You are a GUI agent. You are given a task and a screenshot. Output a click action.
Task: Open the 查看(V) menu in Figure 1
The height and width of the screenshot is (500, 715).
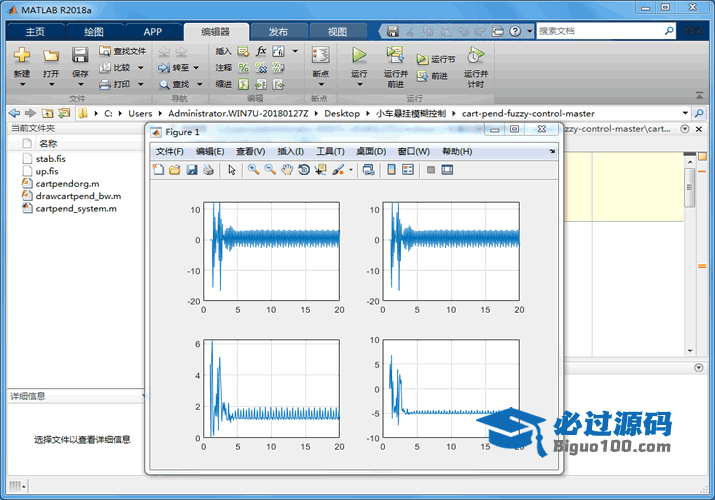pos(250,151)
